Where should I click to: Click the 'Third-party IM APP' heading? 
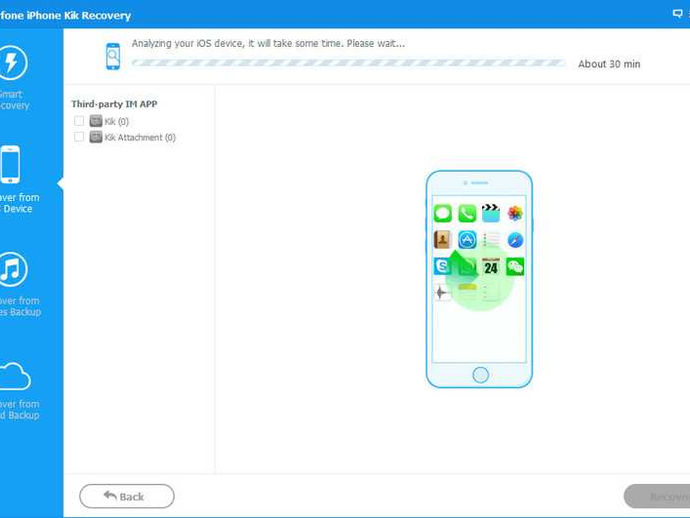114,104
